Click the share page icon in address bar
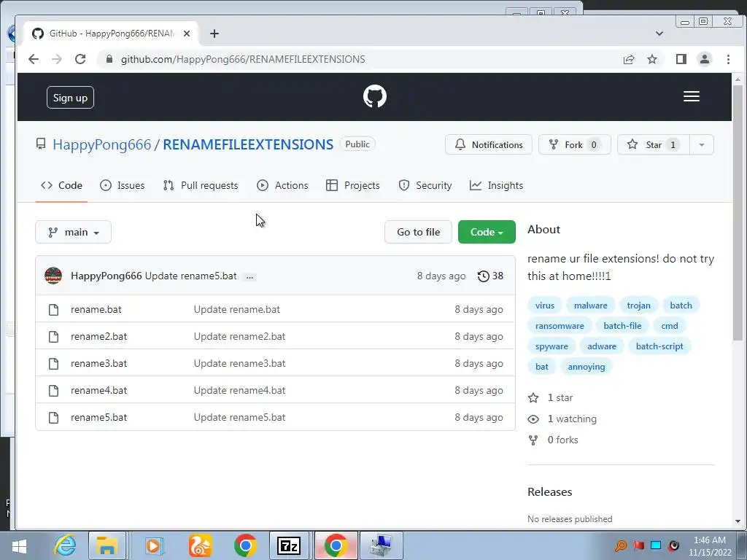747x560 pixels. coord(629,59)
